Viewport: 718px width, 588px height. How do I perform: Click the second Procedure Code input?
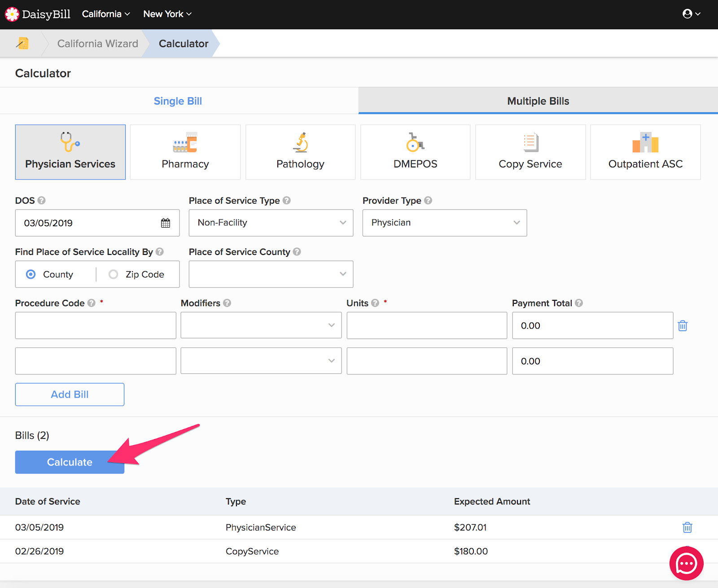[x=96, y=361]
